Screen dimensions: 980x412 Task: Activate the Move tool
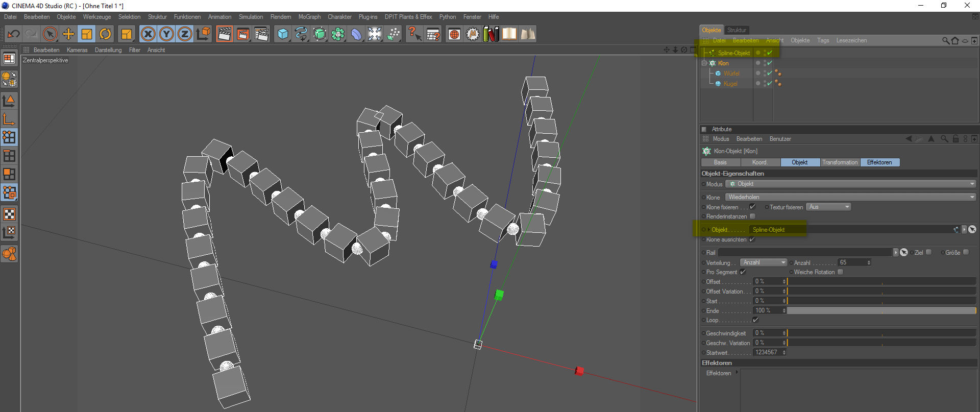click(68, 34)
